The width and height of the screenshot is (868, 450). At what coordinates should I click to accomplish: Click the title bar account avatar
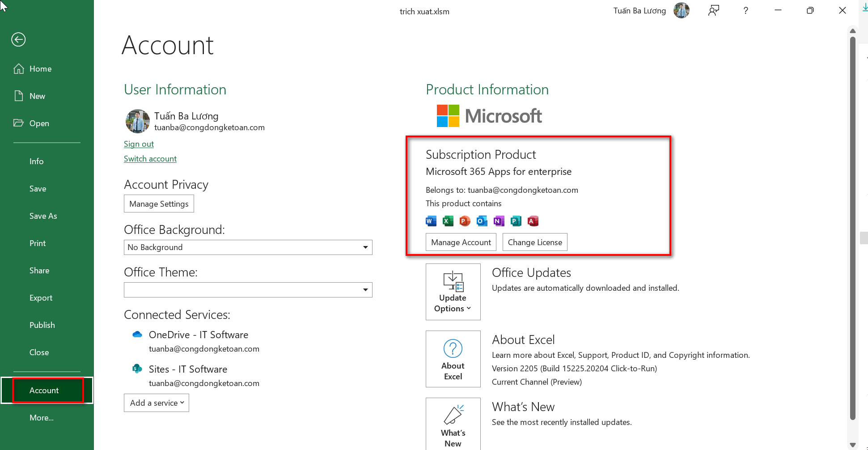682,10
